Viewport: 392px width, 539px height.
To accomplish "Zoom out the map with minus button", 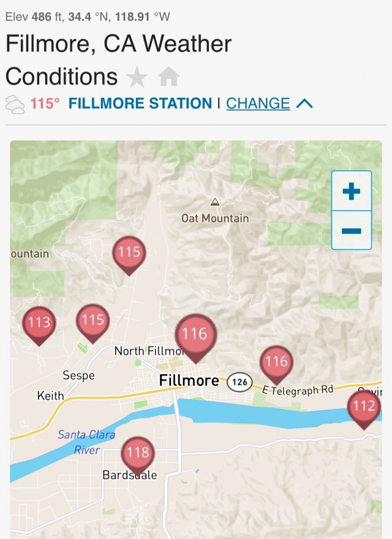I will [351, 231].
